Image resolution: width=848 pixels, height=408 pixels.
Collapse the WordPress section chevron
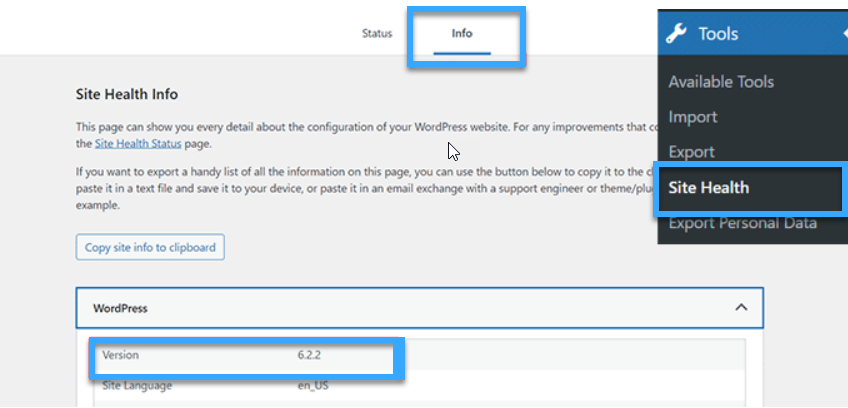point(741,307)
